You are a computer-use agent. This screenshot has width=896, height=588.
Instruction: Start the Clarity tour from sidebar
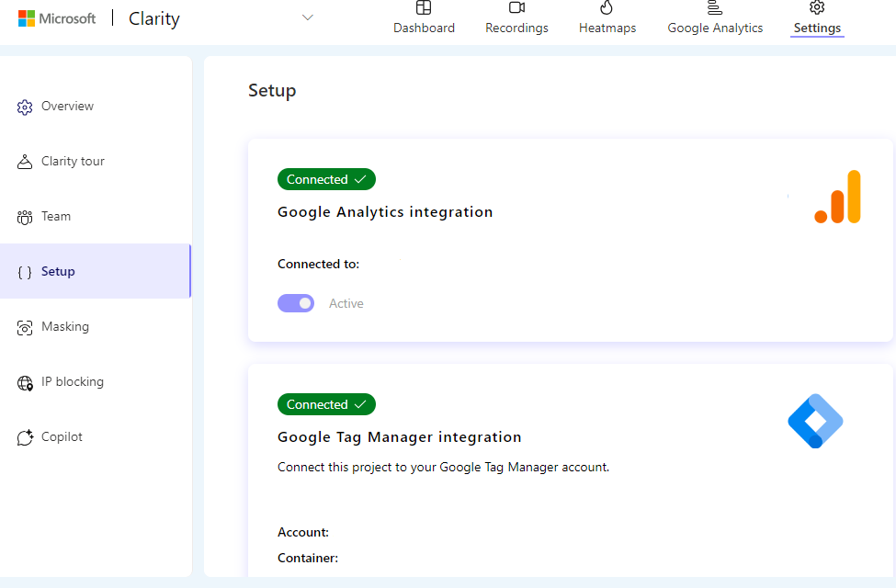pos(73,161)
